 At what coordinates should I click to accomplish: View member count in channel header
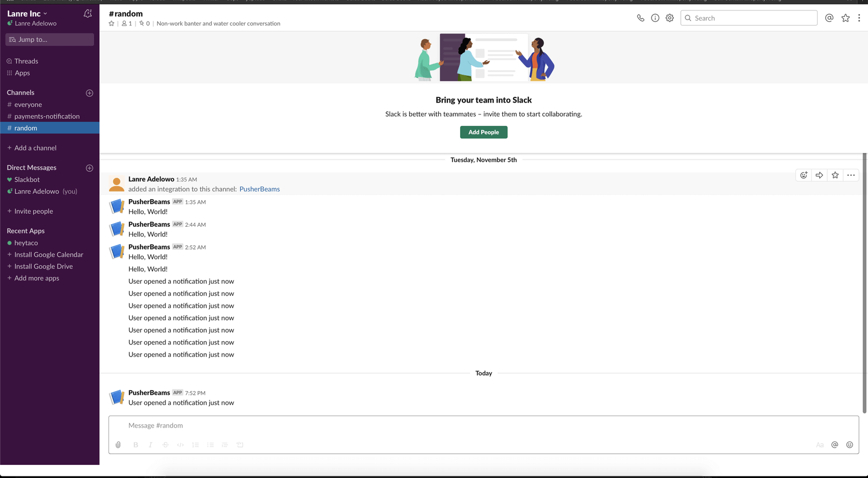click(x=127, y=23)
